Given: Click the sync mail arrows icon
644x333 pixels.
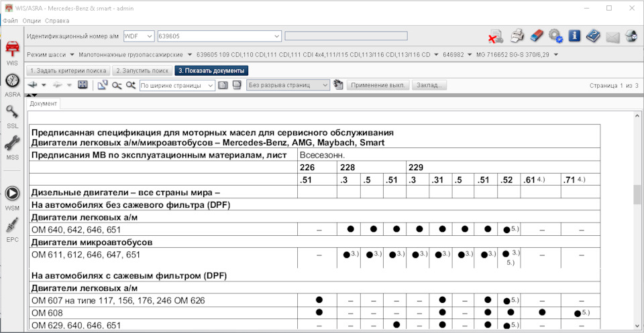Looking at the screenshot, I should 631,36.
